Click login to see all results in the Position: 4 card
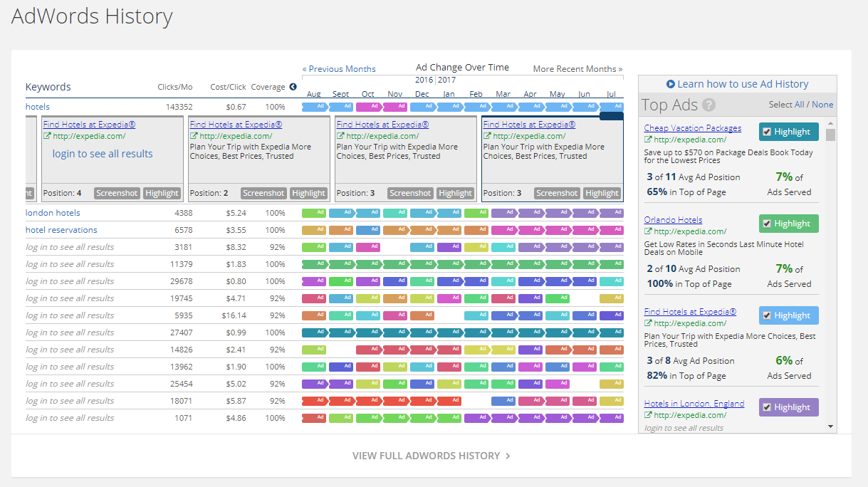Viewport: 868px width, 487px height. coord(103,154)
